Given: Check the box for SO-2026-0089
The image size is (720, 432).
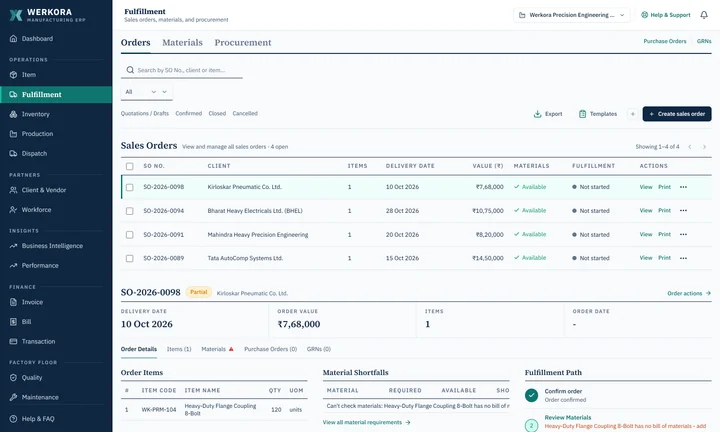Looking at the screenshot, I should [129, 258].
